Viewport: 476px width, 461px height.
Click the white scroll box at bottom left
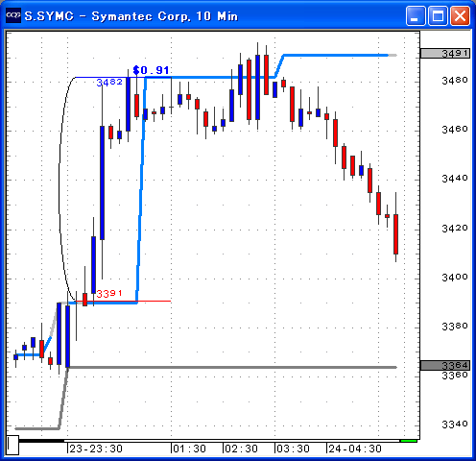tap(12, 445)
